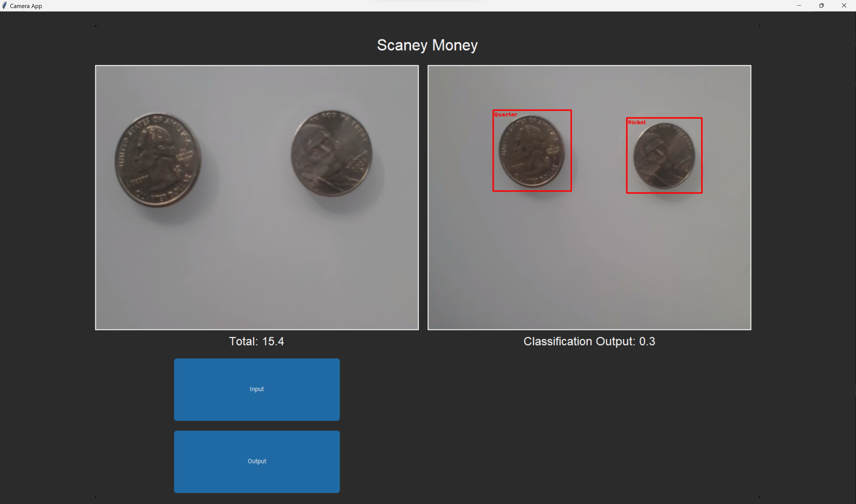Click the red 'Nickel' detection label
The image size is (856, 504).
[x=636, y=122]
